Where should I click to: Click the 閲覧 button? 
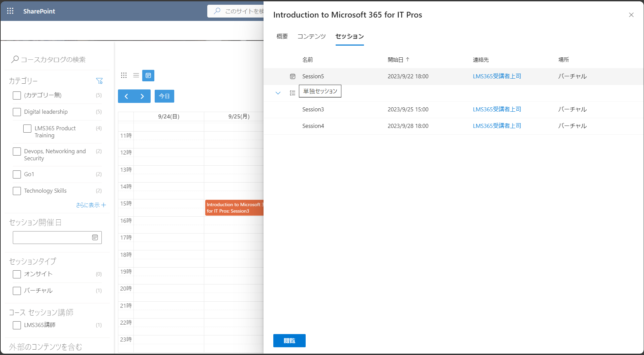pyautogui.click(x=289, y=340)
